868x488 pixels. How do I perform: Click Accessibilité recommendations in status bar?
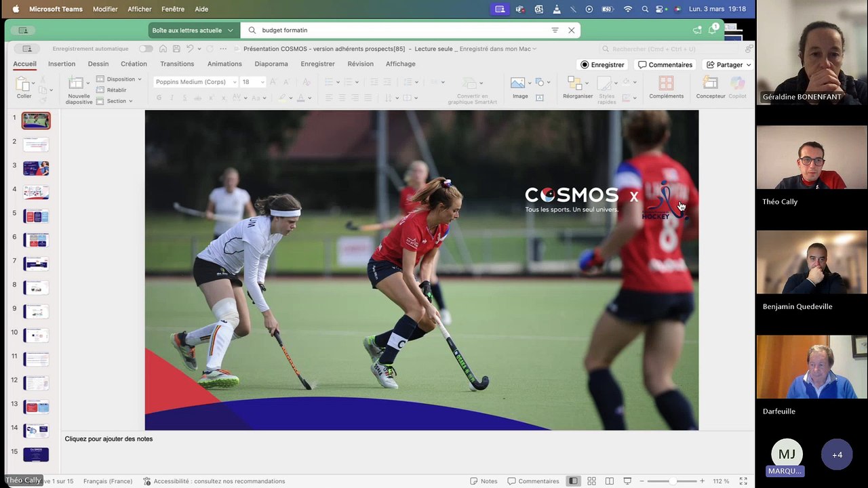click(x=214, y=481)
